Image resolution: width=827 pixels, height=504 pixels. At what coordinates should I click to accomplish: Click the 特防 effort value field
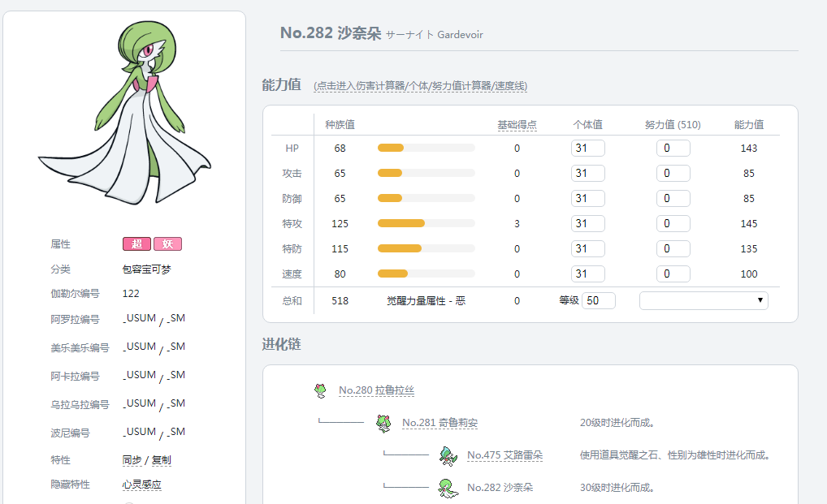pyautogui.click(x=673, y=248)
